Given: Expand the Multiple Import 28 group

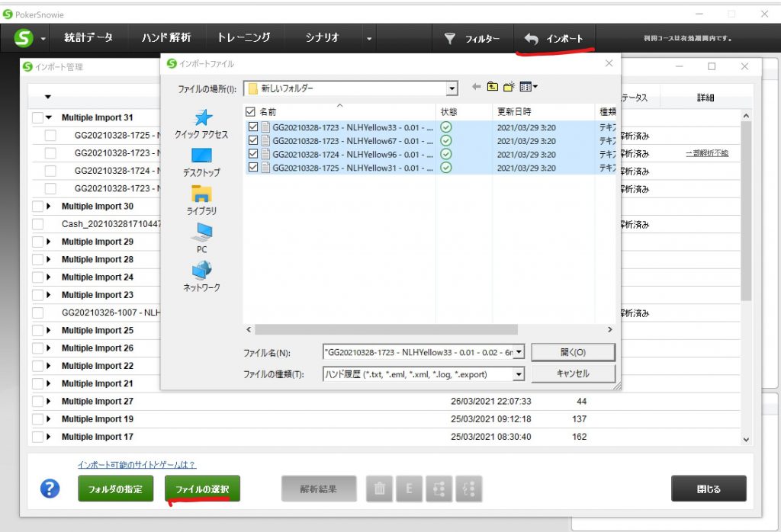Looking at the screenshot, I should tap(49, 259).
